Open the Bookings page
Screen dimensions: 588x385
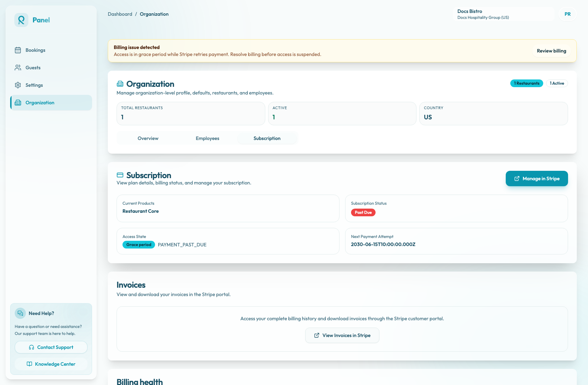pyautogui.click(x=51, y=50)
